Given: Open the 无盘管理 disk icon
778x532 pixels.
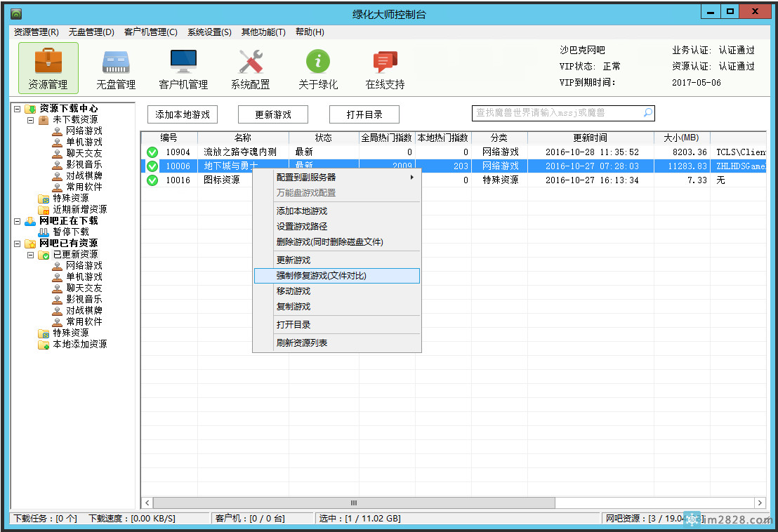Looking at the screenshot, I should pos(116,68).
